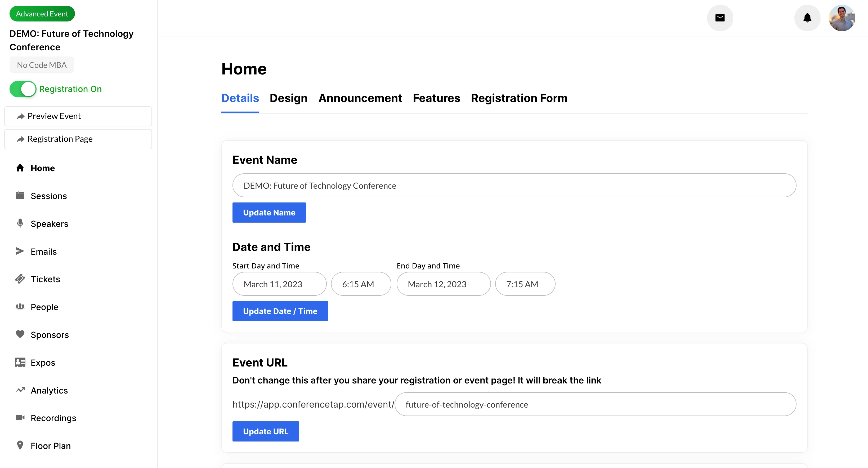Click the No Code MBA label
This screenshot has height=468, width=868.
(x=42, y=65)
